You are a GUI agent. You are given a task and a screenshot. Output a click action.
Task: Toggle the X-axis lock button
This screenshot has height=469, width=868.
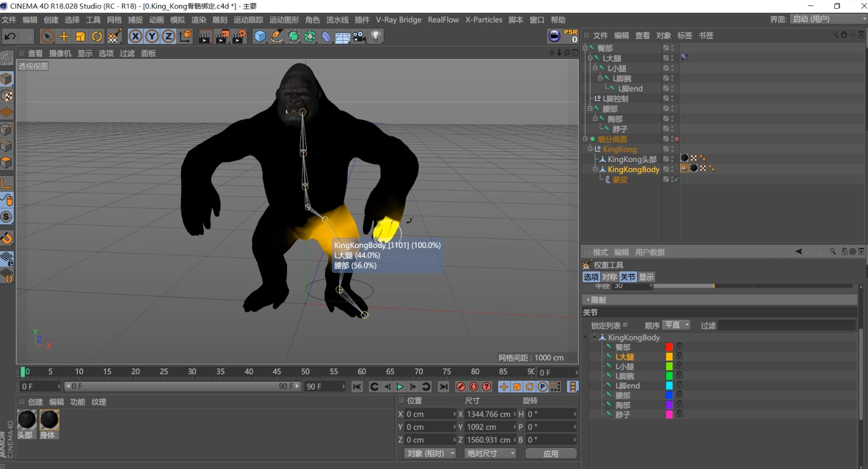coord(135,36)
